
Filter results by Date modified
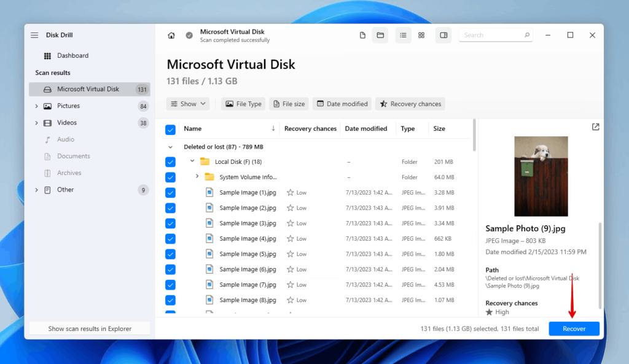pyautogui.click(x=342, y=104)
